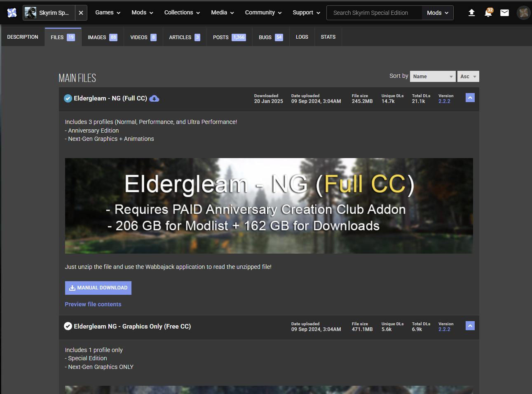The height and width of the screenshot is (394, 532).
Task: Click the MAIN FILES section heading
Action: click(x=77, y=78)
